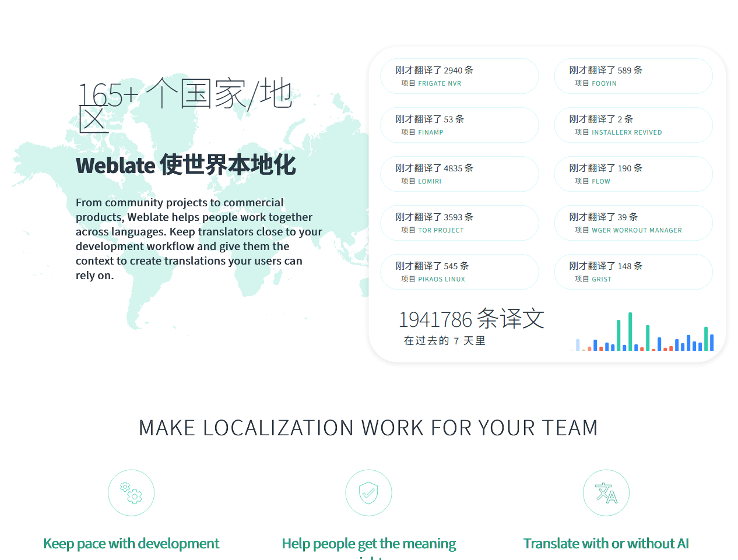Click the 165+ 个国家/地区 heading
The height and width of the screenshot is (560, 738).
coord(185,104)
